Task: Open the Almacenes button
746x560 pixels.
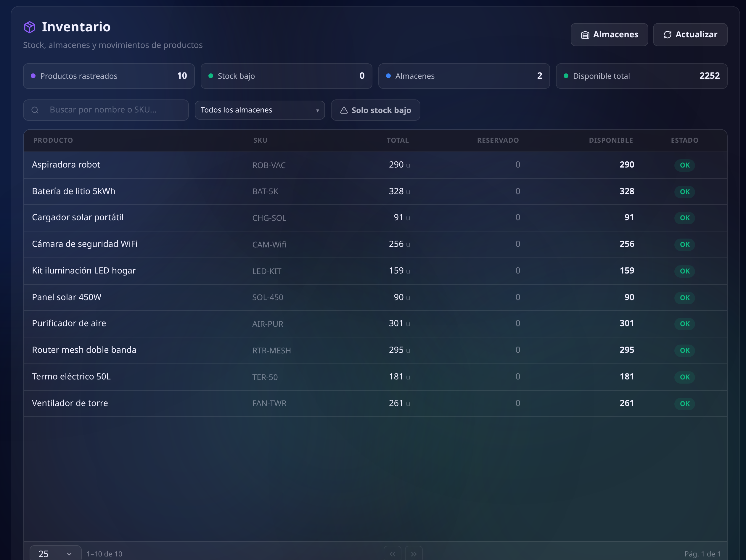Action: pos(609,34)
